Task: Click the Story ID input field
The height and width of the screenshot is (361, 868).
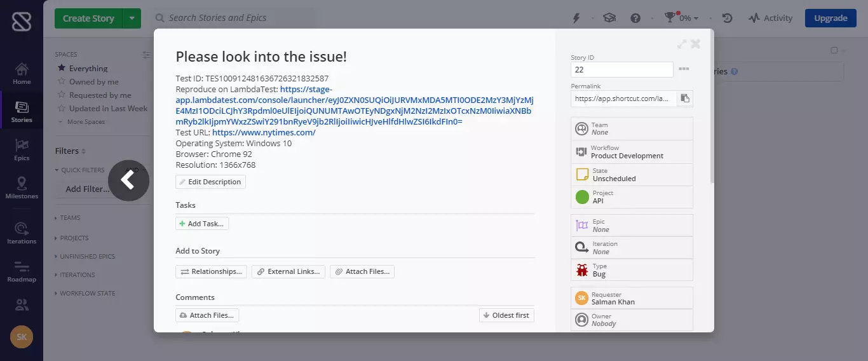Action: [621, 70]
